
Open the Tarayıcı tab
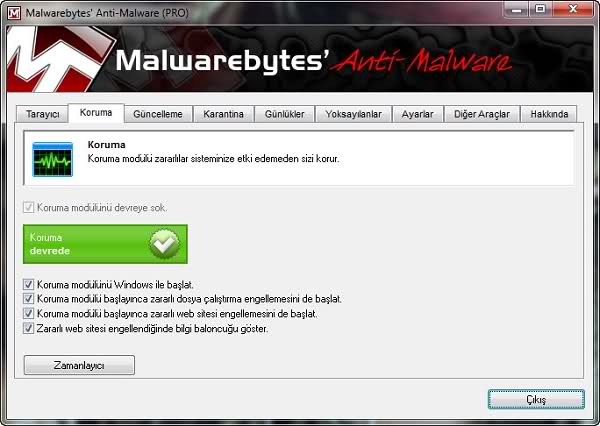[x=41, y=115]
